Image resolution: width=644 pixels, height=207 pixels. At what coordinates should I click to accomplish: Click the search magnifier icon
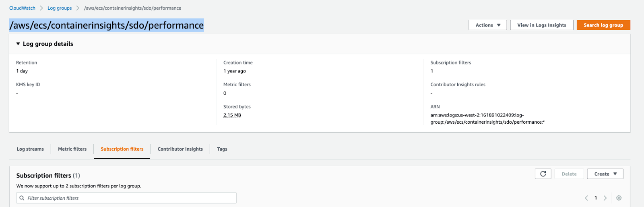pos(22,198)
